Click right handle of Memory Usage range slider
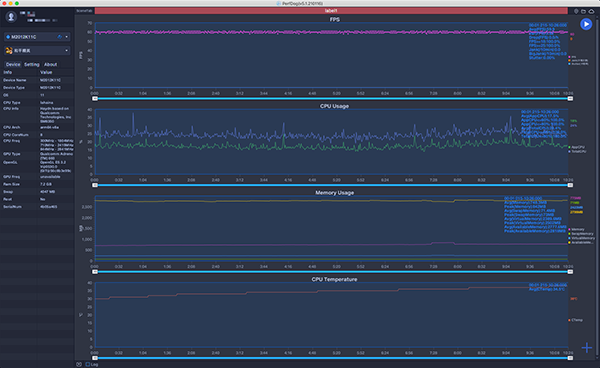Viewport: 600px width, 368px height. point(570,272)
